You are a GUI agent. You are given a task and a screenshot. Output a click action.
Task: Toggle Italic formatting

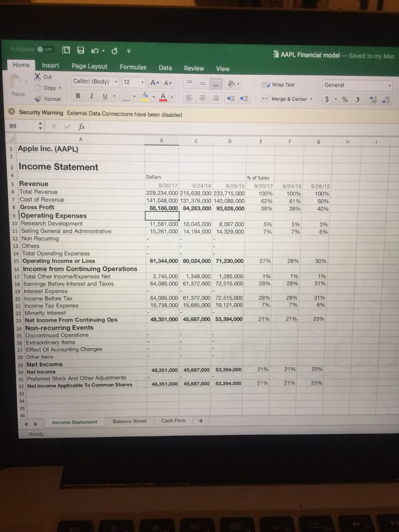(91, 96)
